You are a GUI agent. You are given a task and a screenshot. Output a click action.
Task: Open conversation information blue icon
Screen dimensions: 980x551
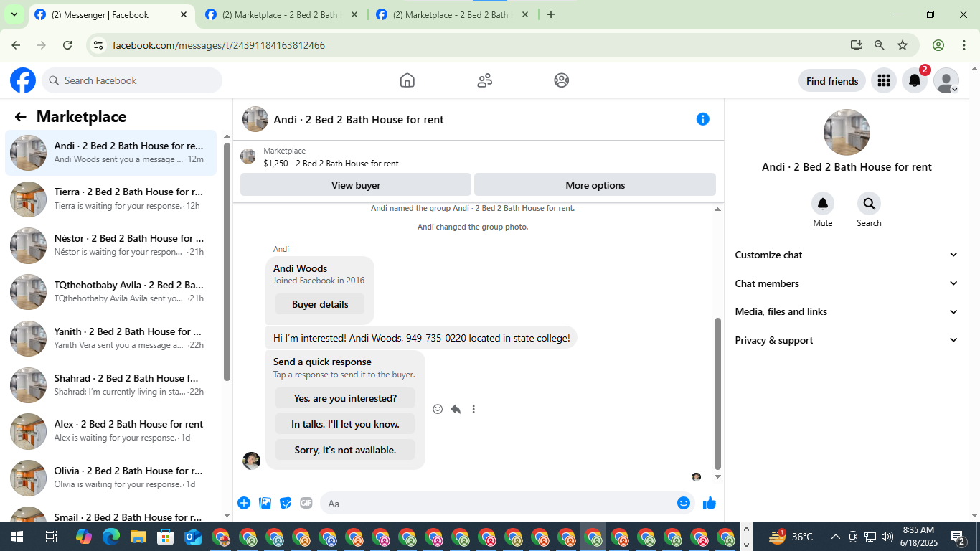click(x=703, y=119)
